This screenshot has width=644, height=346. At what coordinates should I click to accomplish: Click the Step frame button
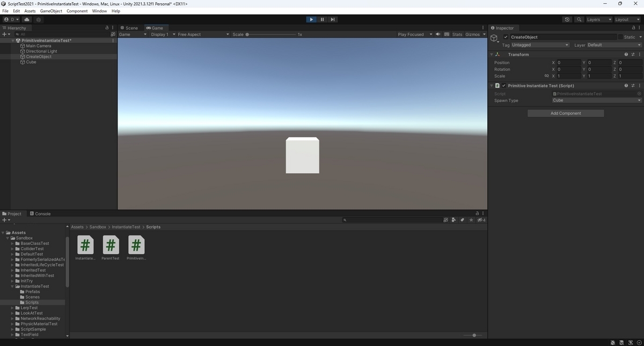tap(333, 19)
